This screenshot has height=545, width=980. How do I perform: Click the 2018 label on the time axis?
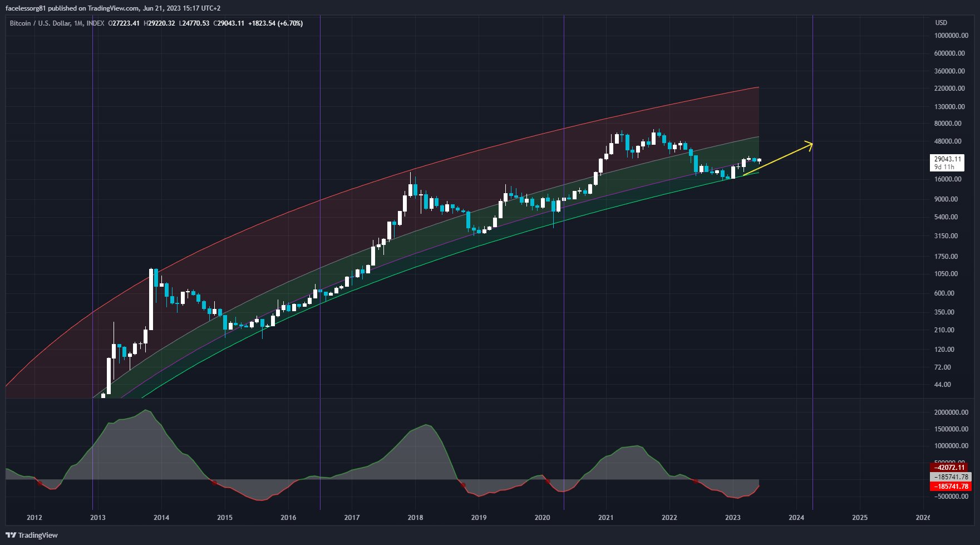pyautogui.click(x=415, y=518)
